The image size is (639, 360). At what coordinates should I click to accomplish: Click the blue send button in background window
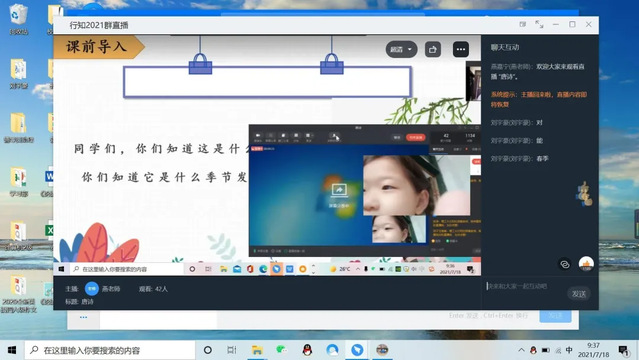tap(555, 316)
